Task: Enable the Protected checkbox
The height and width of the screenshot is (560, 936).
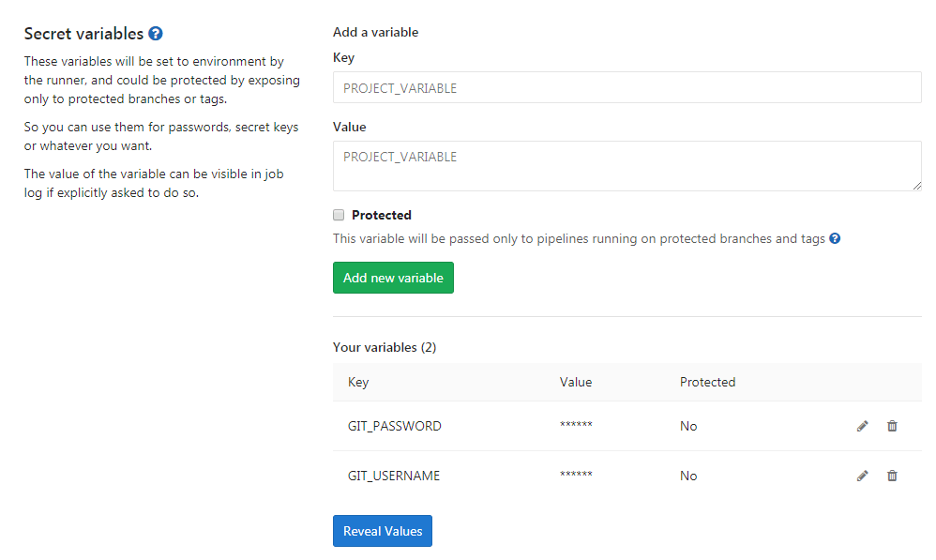Action: [x=339, y=215]
